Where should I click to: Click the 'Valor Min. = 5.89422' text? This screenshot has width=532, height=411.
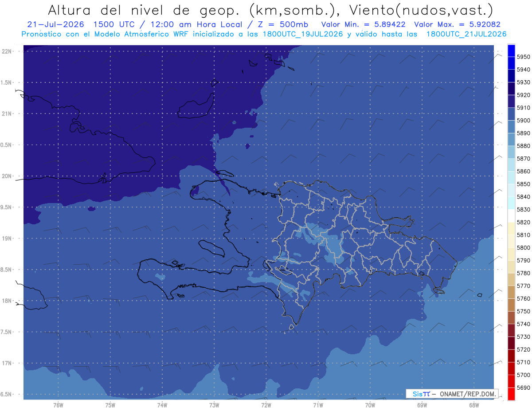click(363, 25)
